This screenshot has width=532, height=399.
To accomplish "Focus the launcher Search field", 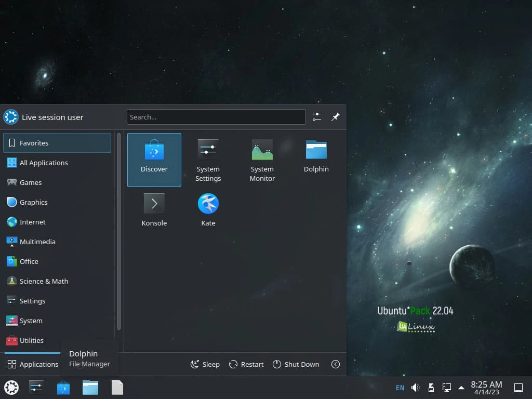I will pos(216,117).
